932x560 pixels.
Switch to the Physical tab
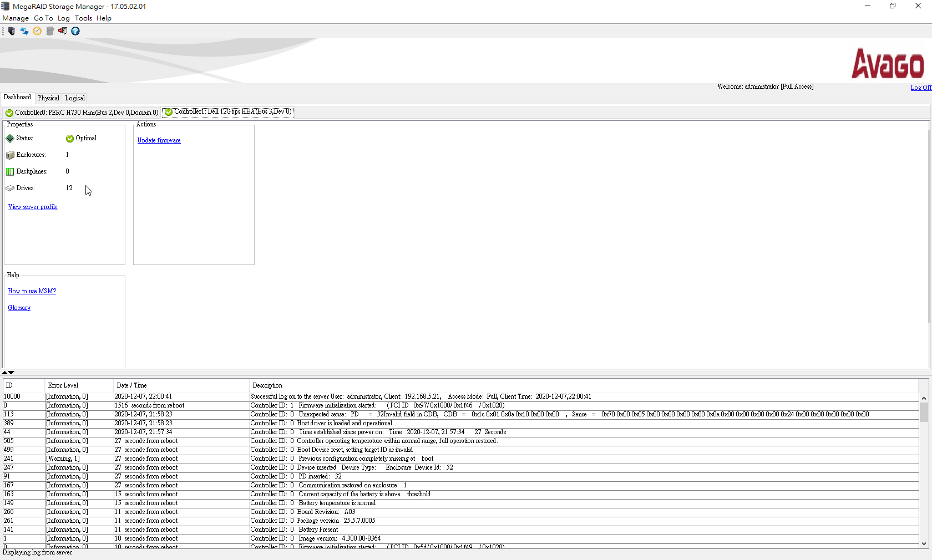(x=48, y=98)
